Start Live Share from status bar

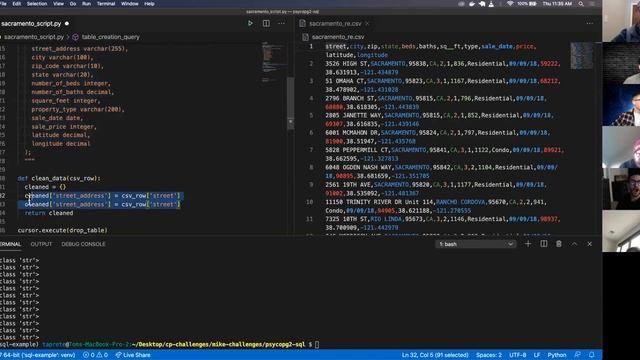point(133,355)
